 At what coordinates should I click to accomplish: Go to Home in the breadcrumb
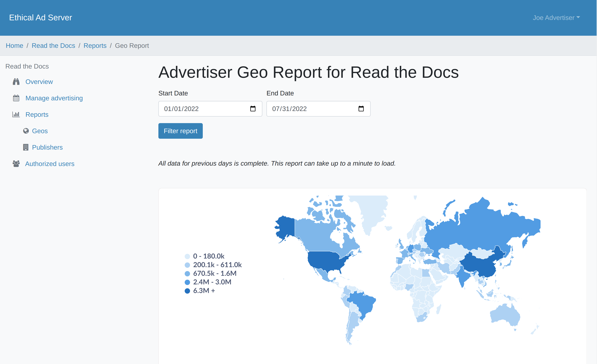(15, 46)
